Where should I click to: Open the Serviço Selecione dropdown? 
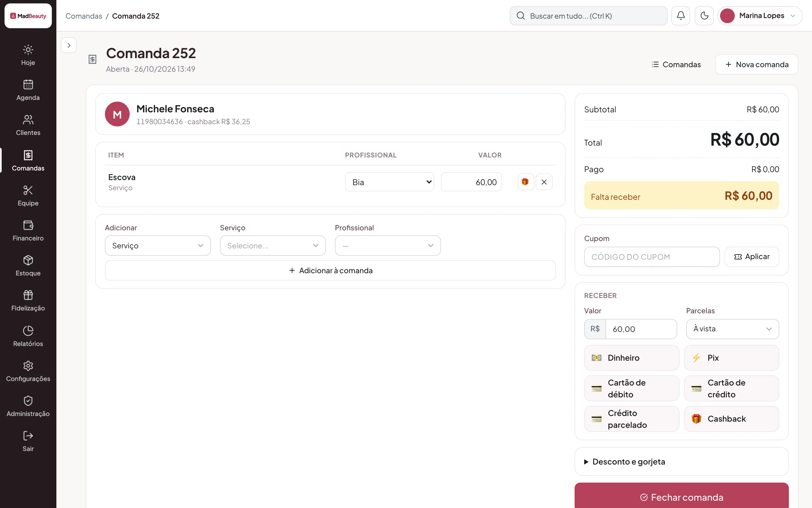(x=273, y=246)
